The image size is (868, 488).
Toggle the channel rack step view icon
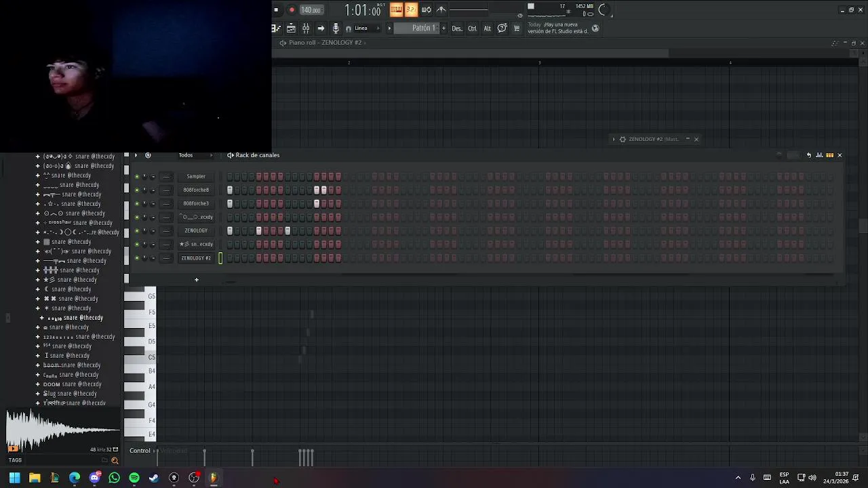[x=829, y=155]
